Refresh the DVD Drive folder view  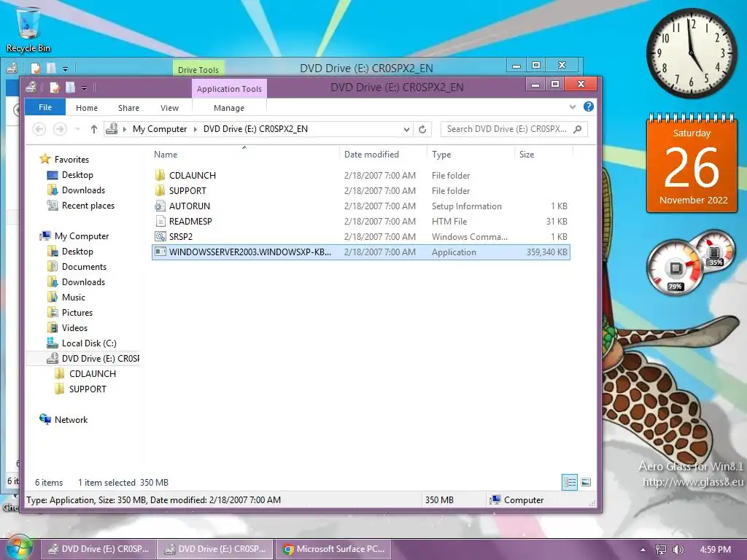(x=422, y=129)
